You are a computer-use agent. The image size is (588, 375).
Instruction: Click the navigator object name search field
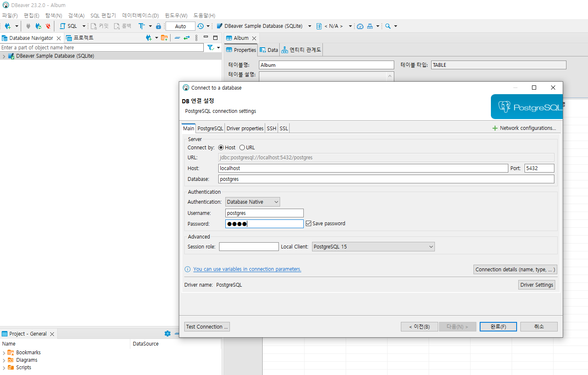point(102,48)
